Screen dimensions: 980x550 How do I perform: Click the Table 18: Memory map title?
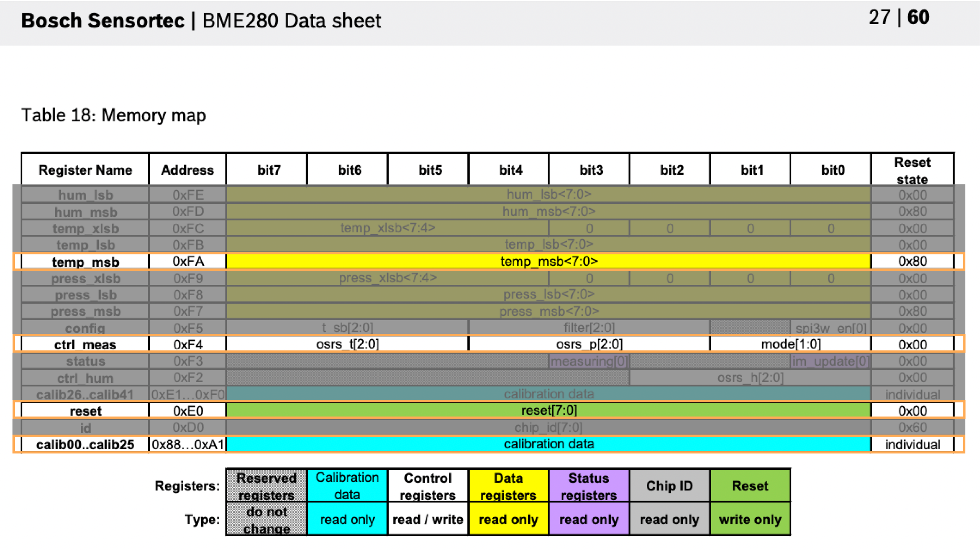pyautogui.click(x=113, y=115)
